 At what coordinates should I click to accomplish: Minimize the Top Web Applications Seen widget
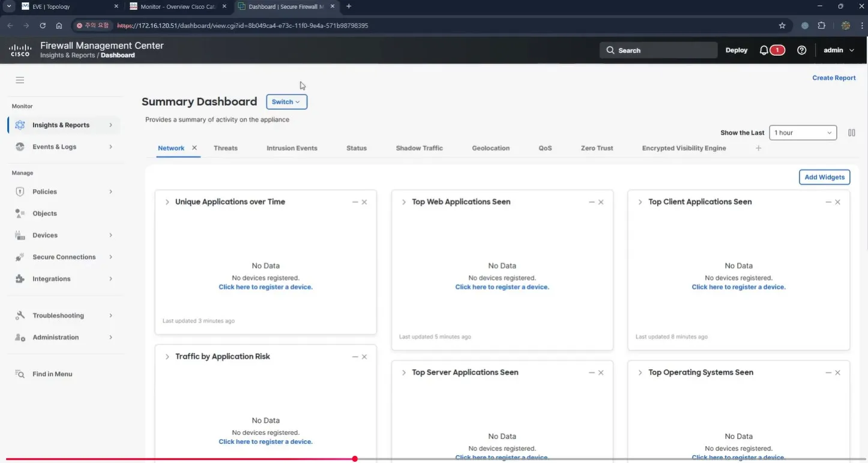pyautogui.click(x=592, y=202)
